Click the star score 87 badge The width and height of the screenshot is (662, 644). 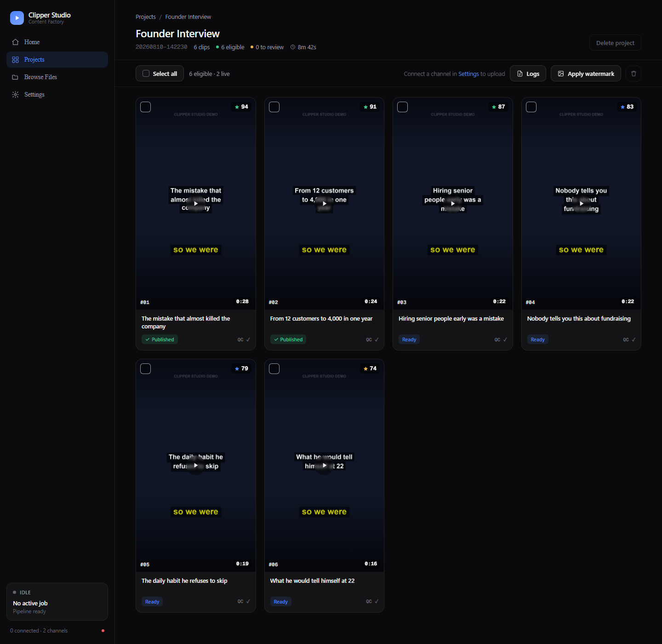pyautogui.click(x=498, y=107)
